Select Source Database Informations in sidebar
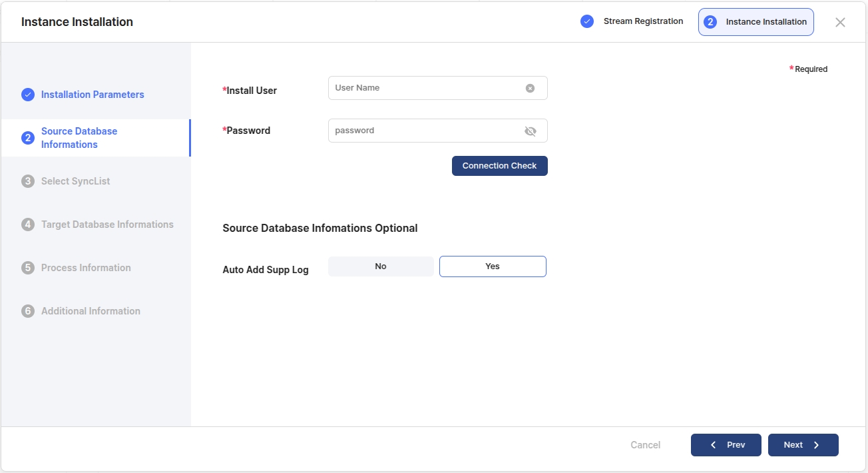Viewport: 868px width, 473px height. 79,138
